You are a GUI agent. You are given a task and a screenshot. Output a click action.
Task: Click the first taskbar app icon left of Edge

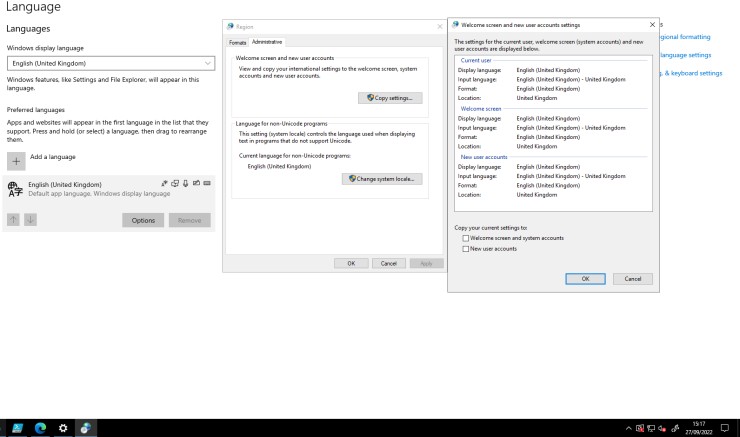18,427
